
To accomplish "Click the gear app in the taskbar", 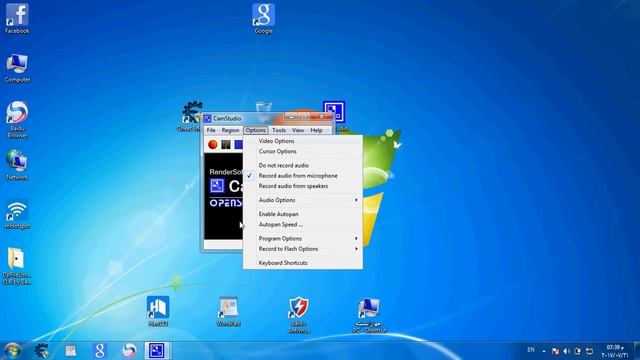I will click(x=41, y=351).
